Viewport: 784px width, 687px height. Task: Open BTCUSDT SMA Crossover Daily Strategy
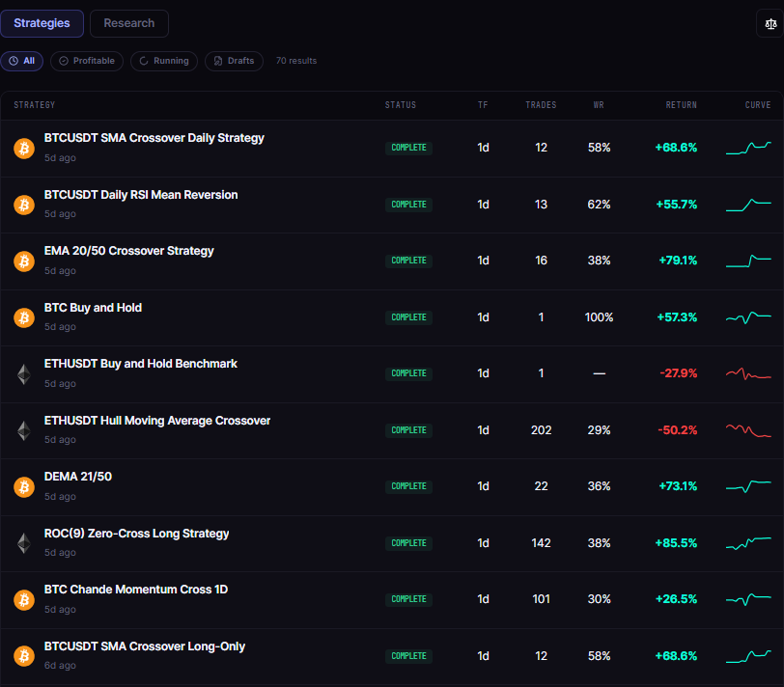[x=154, y=138]
